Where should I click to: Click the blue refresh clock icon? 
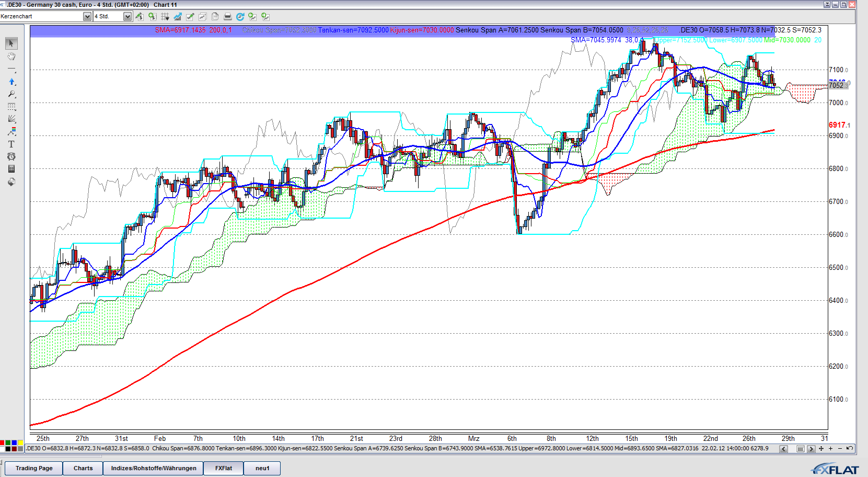[240, 17]
